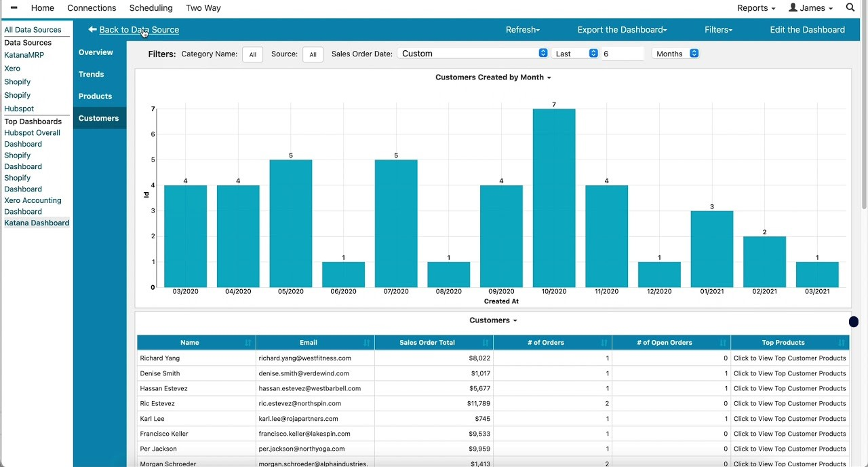868x467 pixels.
Task: Set Category Name filter to All
Action: point(252,54)
